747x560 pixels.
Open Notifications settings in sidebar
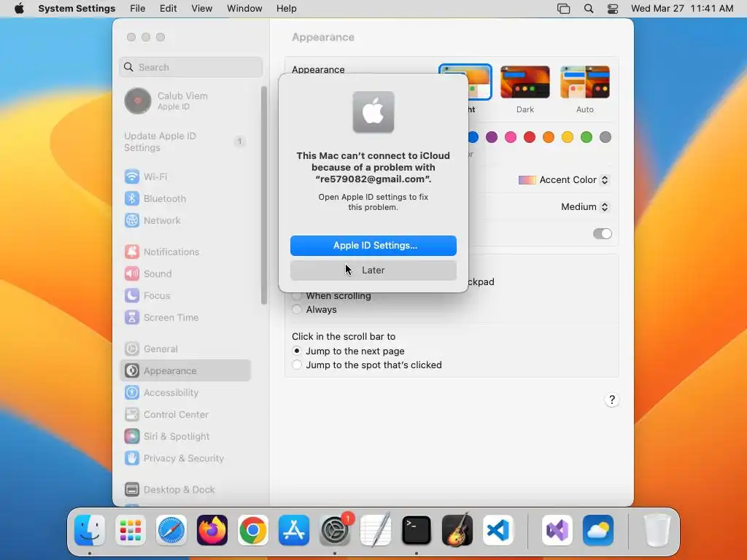tap(185, 252)
